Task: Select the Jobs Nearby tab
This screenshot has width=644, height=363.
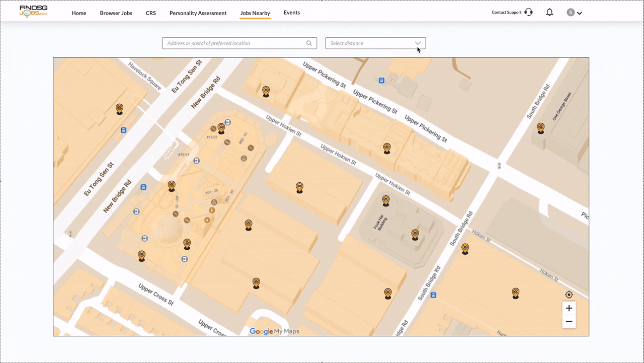Action: coord(255,13)
